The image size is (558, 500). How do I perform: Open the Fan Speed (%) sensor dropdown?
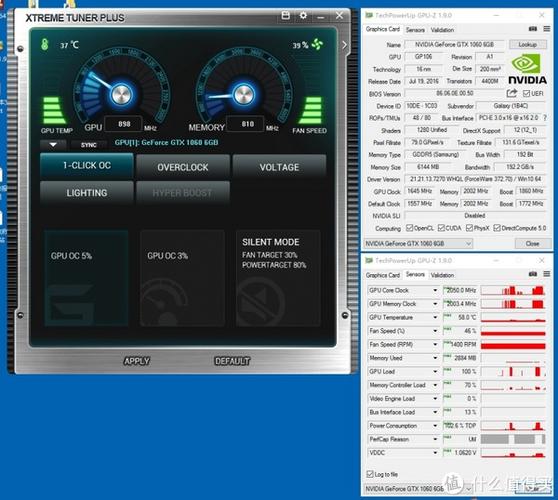[435, 331]
